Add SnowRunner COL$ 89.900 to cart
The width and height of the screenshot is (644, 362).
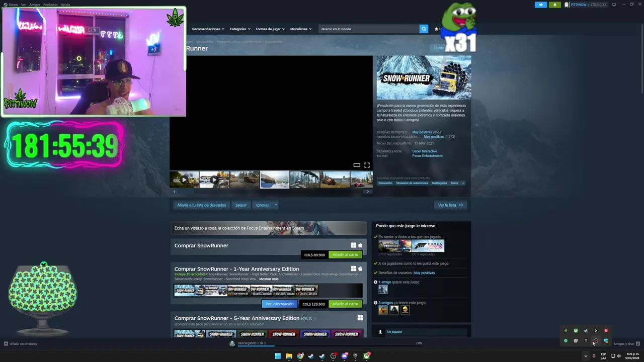pyautogui.click(x=345, y=255)
